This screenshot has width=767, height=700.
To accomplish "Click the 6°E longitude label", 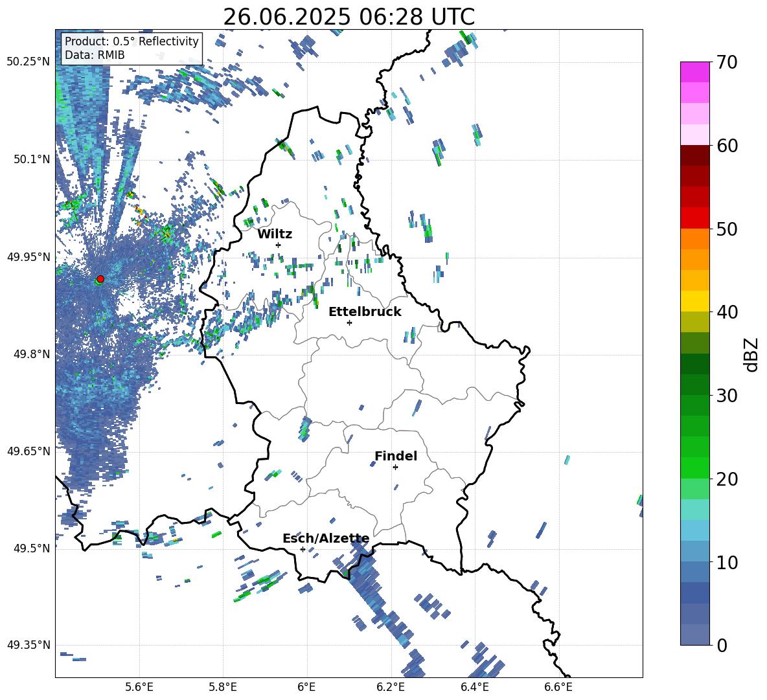I will [306, 687].
